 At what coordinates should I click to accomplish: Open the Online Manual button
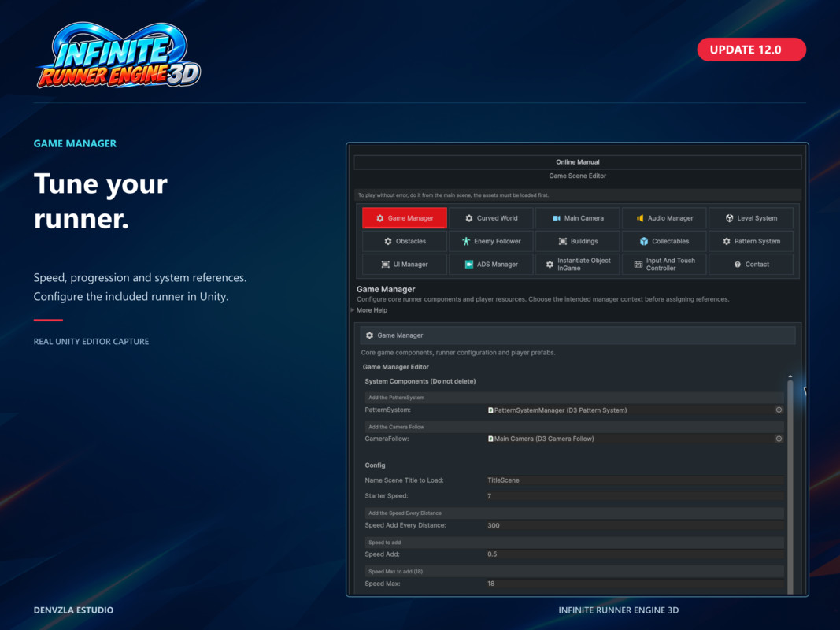tap(578, 161)
